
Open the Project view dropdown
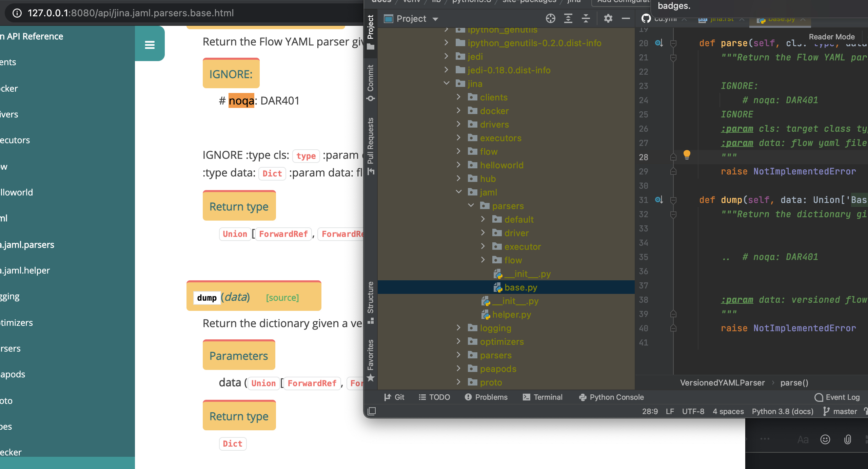436,19
